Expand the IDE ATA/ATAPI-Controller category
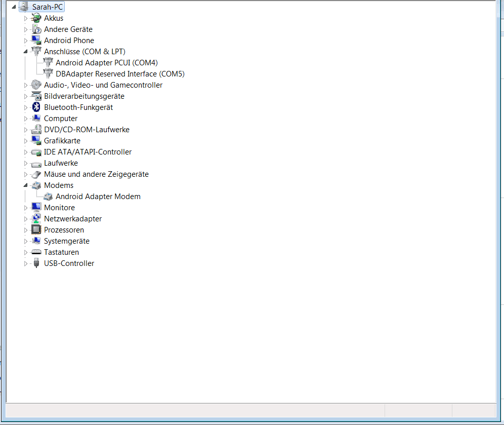The image size is (504, 425). 26,152
